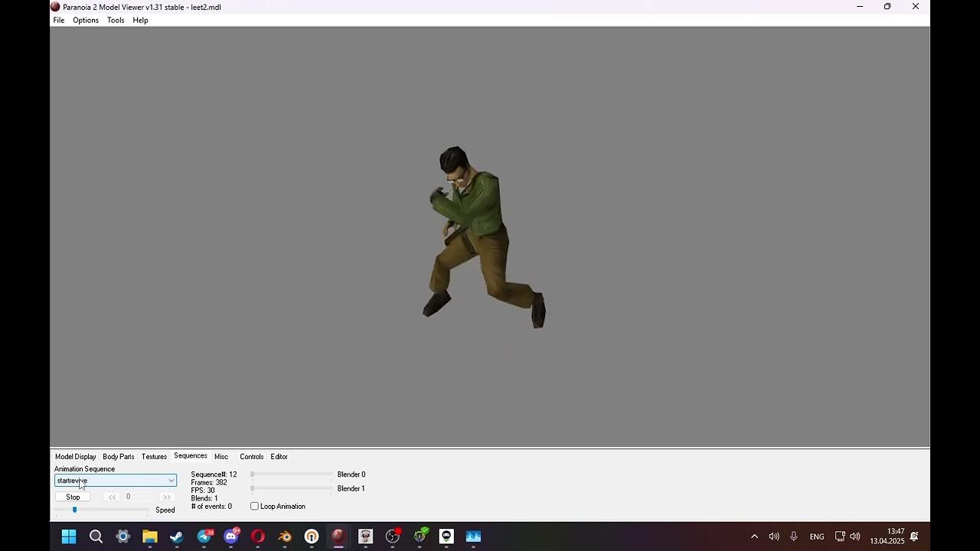Switch to the Model Display tab

[x=75, y=457]
